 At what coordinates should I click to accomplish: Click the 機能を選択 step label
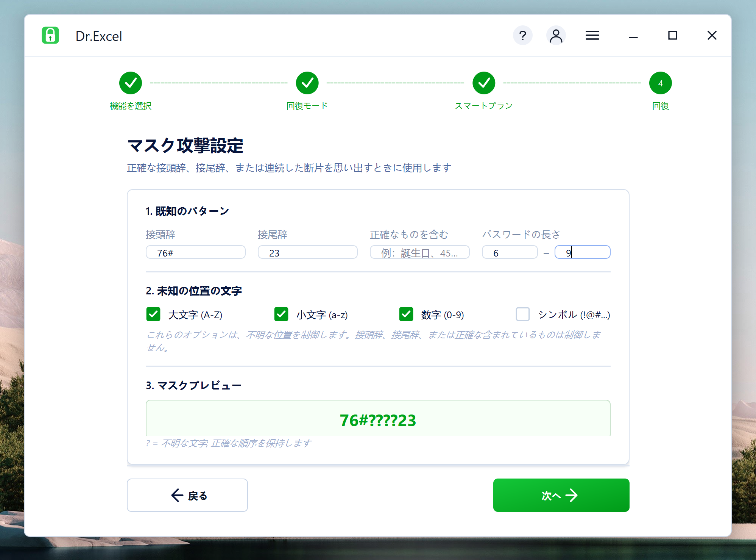131,106
